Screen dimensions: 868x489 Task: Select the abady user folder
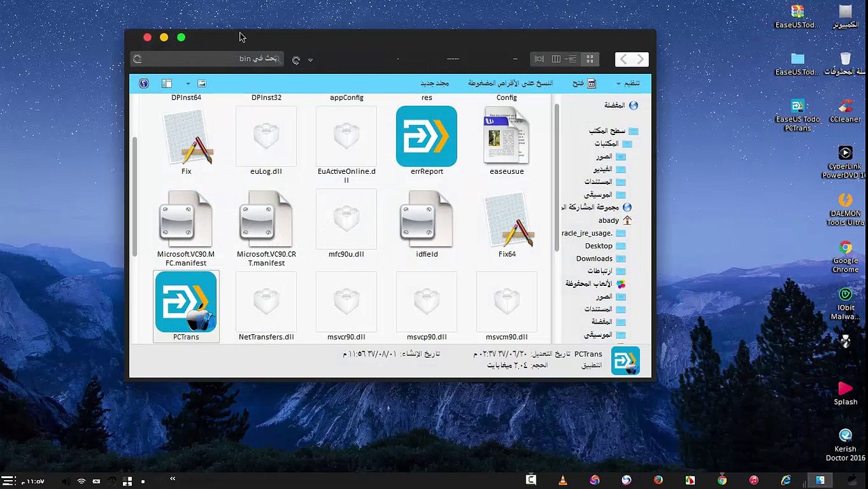[x=615, y=220]
